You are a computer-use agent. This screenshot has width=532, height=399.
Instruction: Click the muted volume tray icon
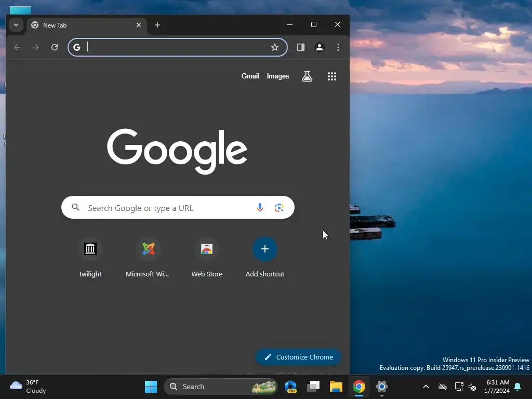point(472,387)
